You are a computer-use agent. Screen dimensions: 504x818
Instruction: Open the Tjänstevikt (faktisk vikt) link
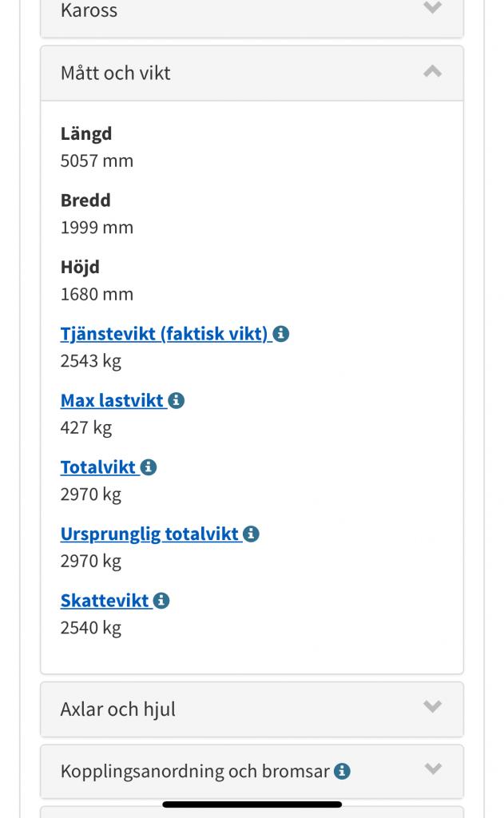(164, 334)
